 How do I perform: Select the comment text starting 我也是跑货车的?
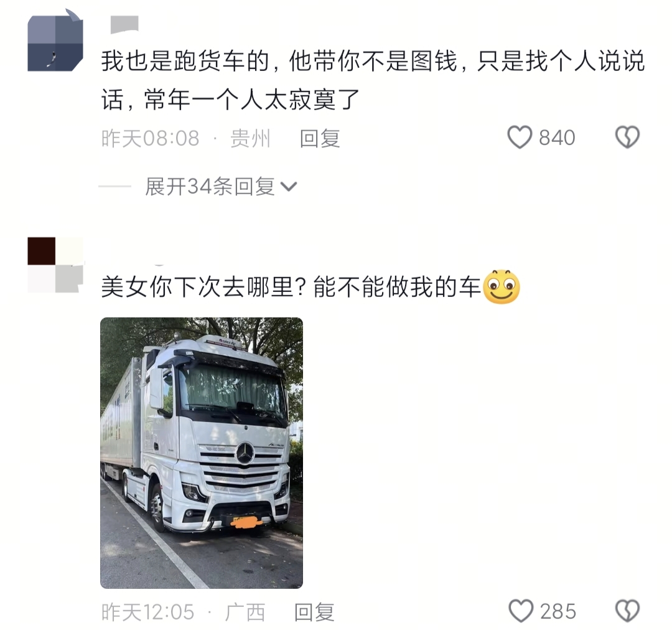(x=373, y=80)
